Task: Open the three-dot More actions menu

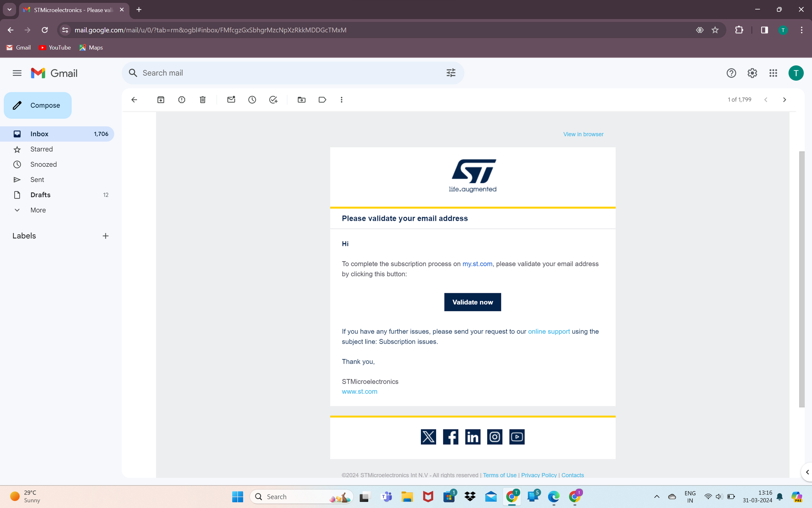Action: pos(341,100)
